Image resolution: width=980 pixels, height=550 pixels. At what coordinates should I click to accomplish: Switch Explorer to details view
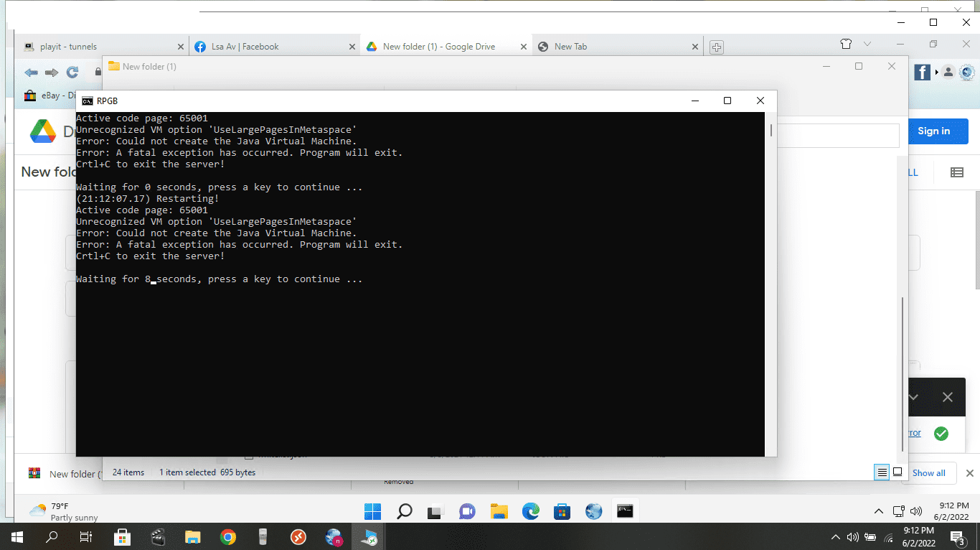pos(882,472)
